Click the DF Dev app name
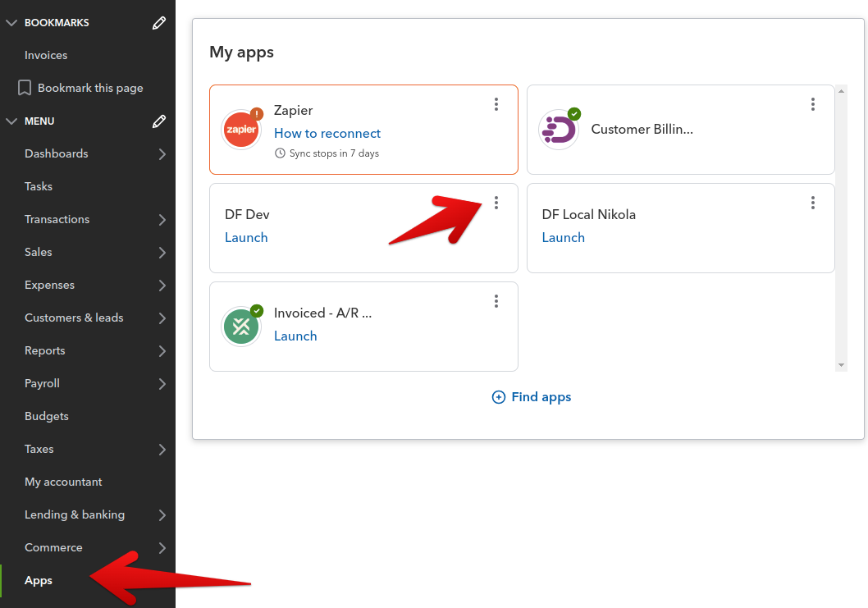The width and height of the screenshot is (868, 608). coord(247,214)
